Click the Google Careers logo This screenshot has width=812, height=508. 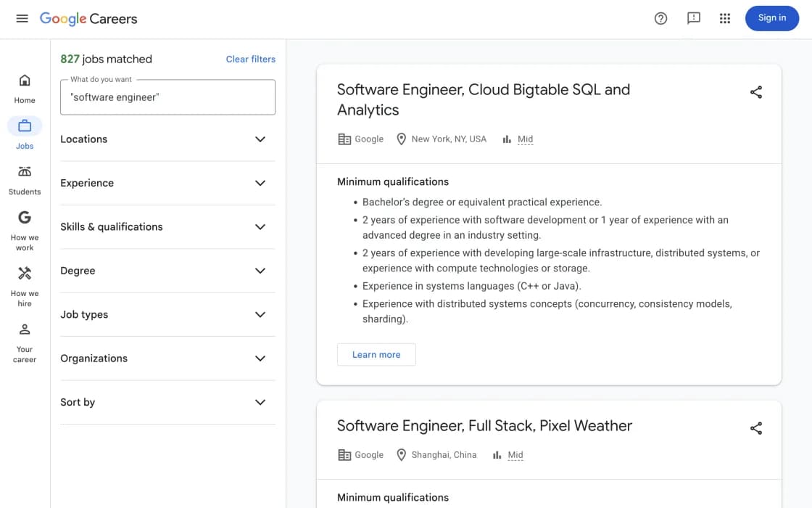(x=88, y=19)
